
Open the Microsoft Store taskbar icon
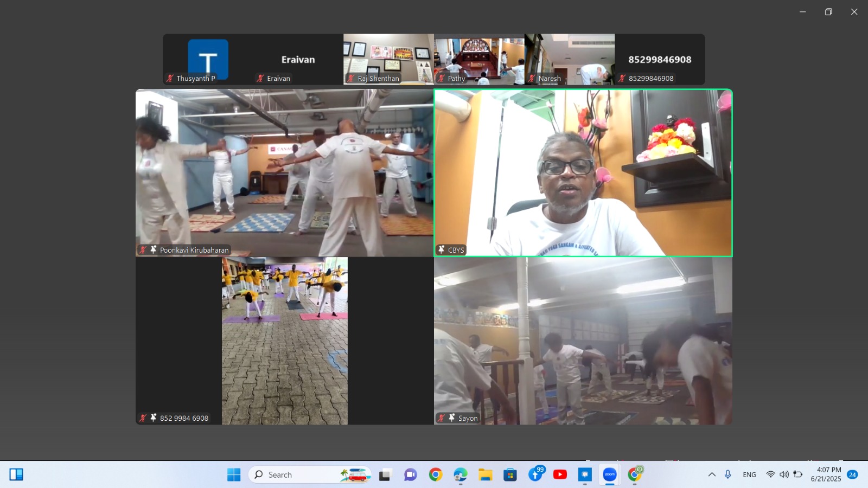510,474
